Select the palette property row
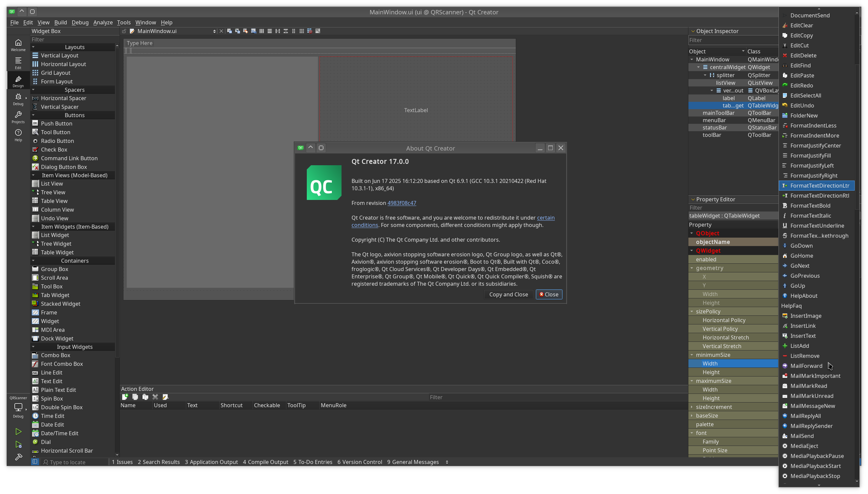 pos(733,424)
